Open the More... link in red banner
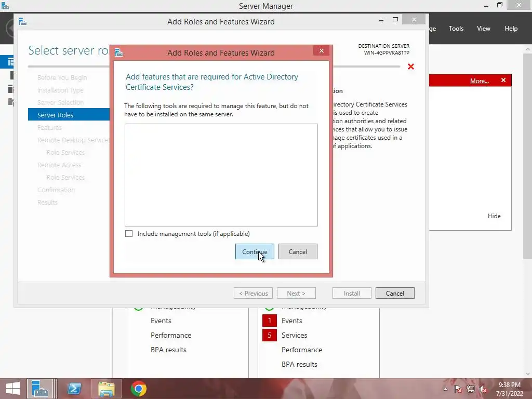 480,81
